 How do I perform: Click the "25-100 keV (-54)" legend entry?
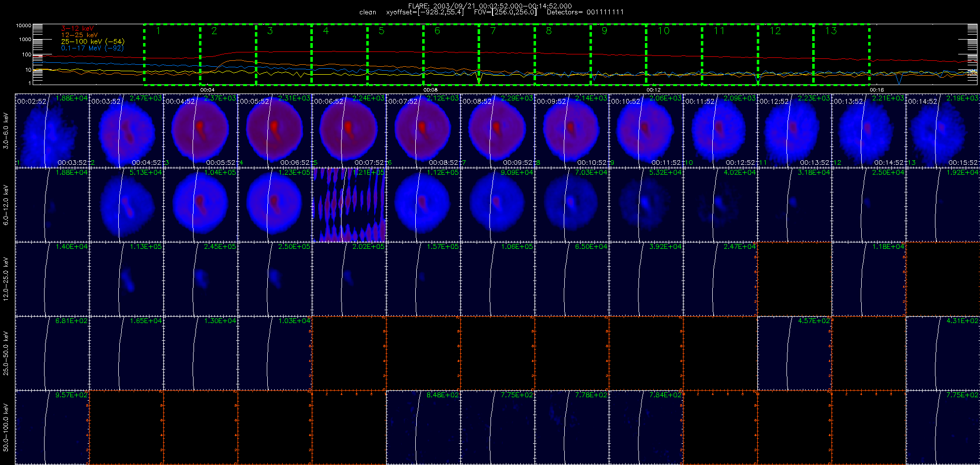tap(93, 42)
